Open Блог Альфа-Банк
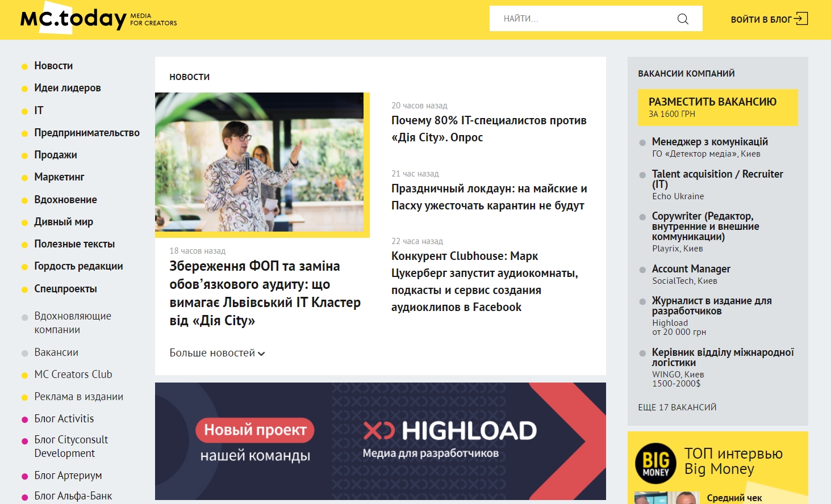The image size is (831, 504). click(73, 496)
